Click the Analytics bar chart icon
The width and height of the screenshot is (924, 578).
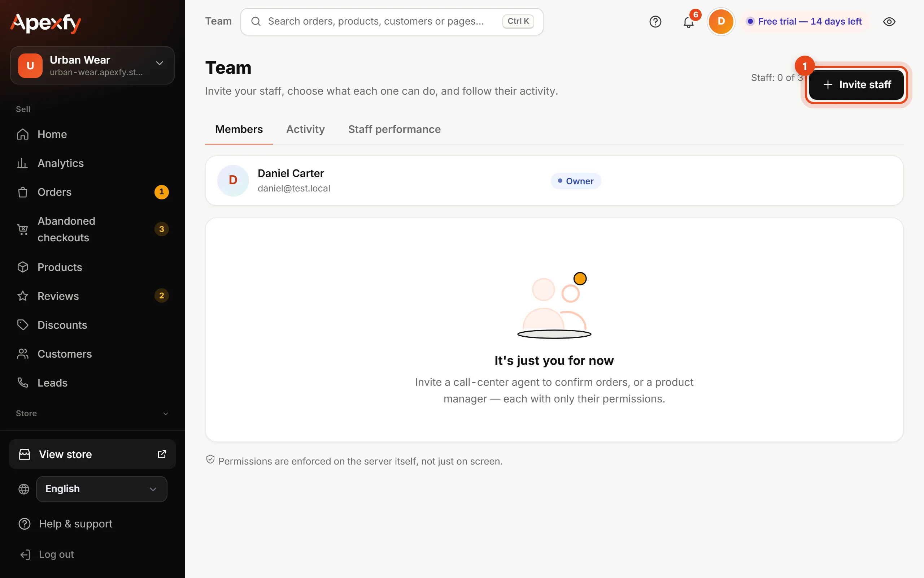22,163
